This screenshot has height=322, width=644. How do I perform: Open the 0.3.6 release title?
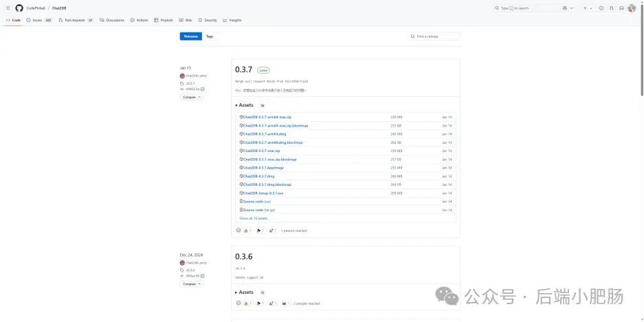243,257
